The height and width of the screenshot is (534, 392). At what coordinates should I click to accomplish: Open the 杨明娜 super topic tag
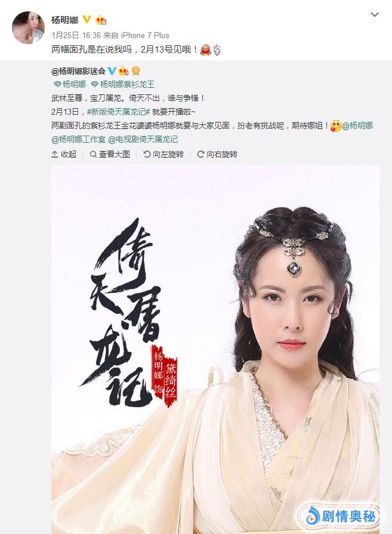(70, 84)
